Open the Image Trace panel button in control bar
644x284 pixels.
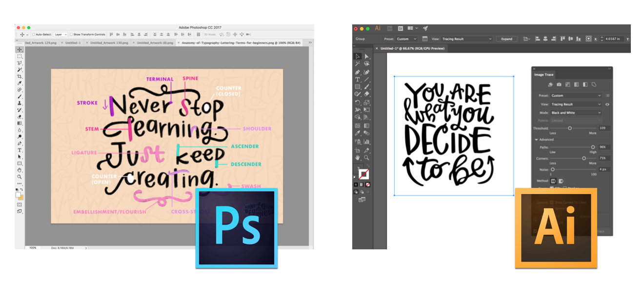[x=425, y=39]
